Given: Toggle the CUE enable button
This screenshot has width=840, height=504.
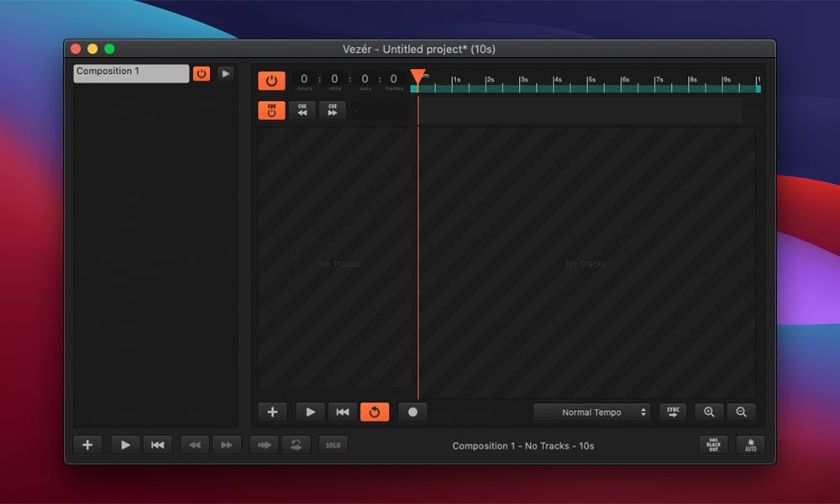Looking at the screenshot, I should 271,110.
